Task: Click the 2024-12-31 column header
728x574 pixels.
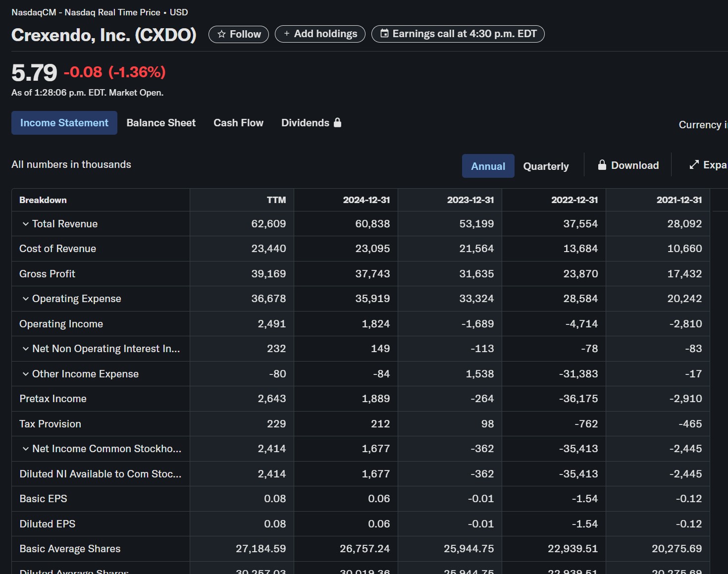Action: (366, 200)
